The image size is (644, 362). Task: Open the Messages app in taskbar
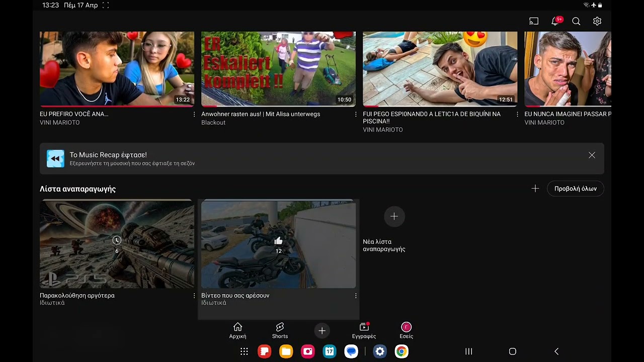coord(351,351)
